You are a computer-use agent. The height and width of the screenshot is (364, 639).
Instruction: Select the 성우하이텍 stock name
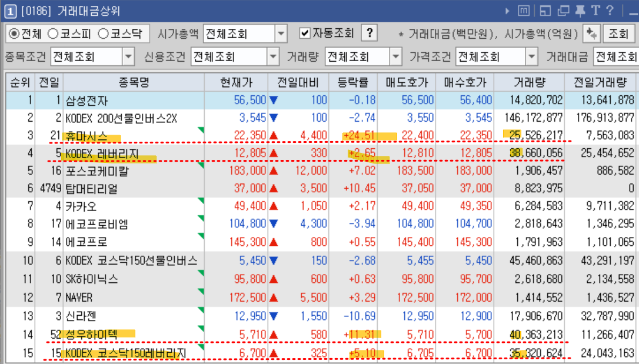point(92,335)
